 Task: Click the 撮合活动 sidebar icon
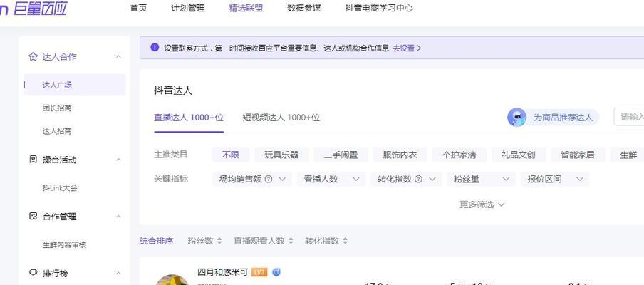(33, 160)
